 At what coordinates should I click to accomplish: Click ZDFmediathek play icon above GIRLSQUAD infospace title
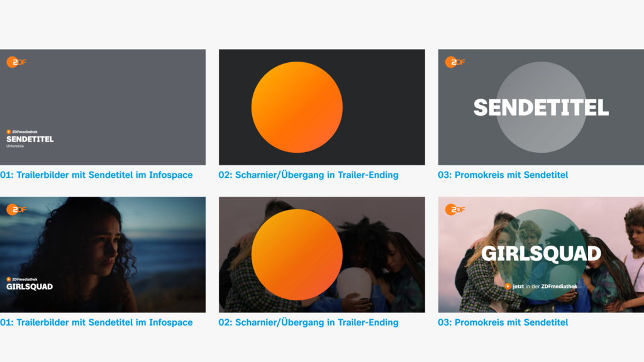[x=9, y=279]
